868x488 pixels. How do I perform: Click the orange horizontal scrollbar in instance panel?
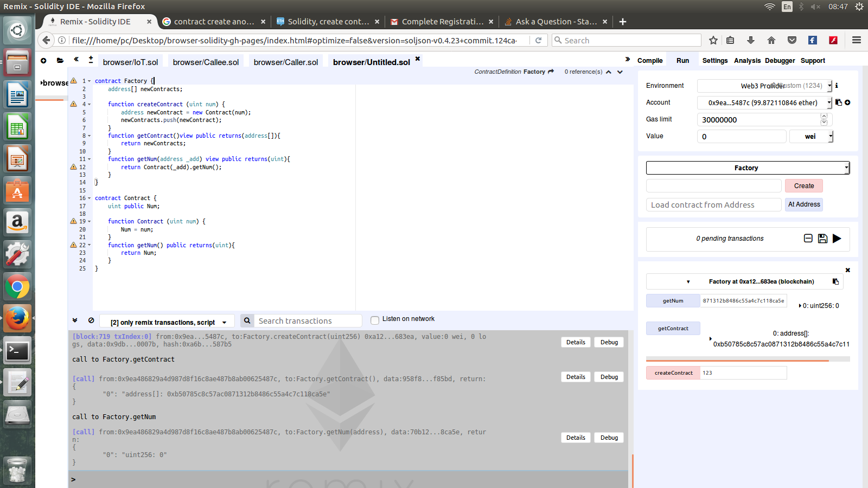737,360
